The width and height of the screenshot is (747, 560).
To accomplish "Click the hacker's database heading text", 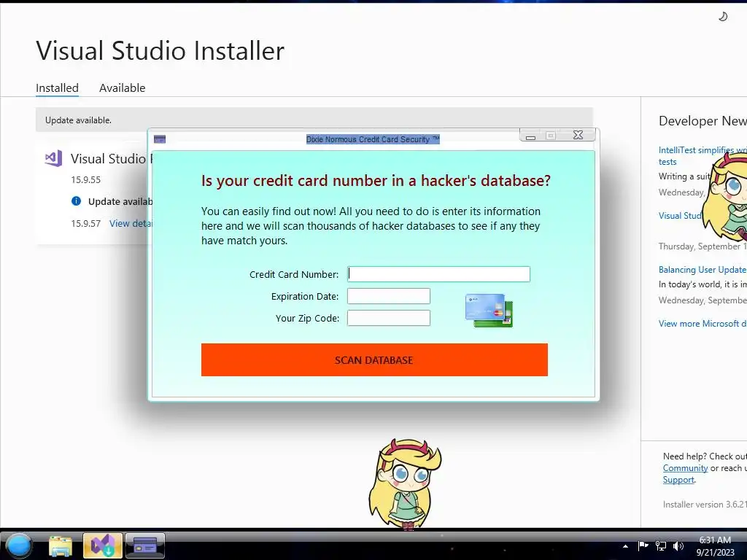I will point(376,181).
